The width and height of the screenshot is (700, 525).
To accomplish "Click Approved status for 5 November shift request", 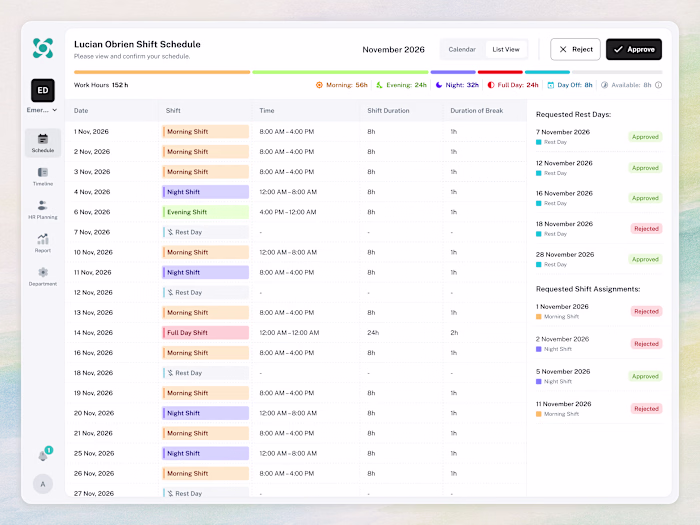I will (645, 376).
